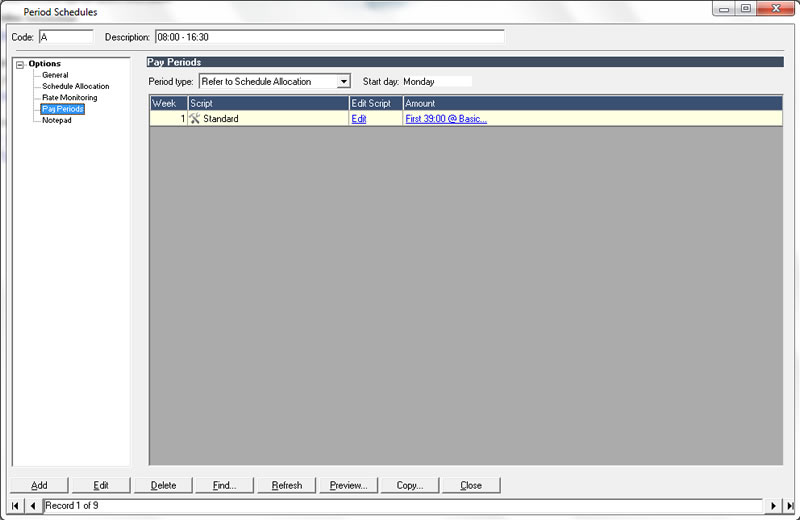800x520 pixels.
Task: Open the Find dialog button
Action: (x=225, y=485)
